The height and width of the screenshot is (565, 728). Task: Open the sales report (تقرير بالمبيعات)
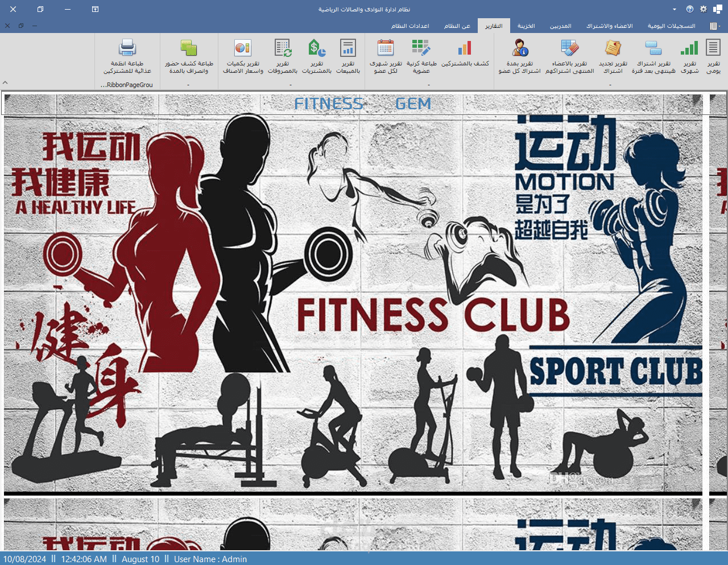pyautogui.click(x=348, y=56)
